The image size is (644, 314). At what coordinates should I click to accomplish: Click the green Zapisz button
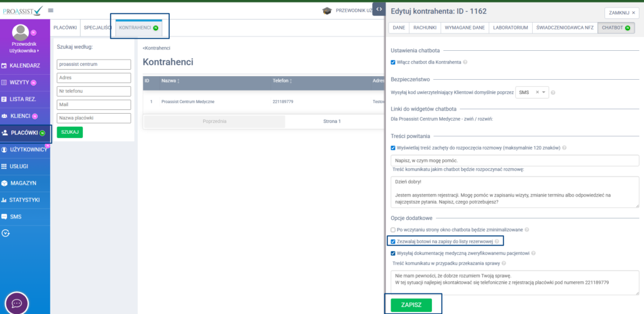point(411,305)
